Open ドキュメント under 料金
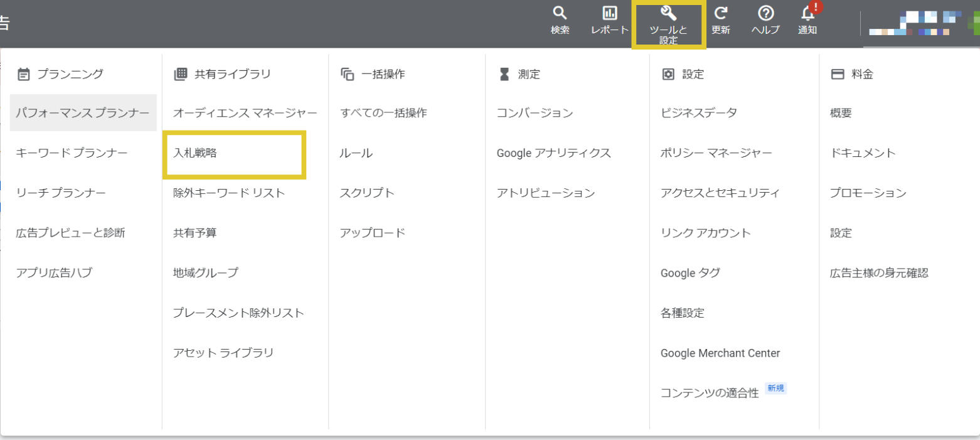The height and width of the screenshot is (440, 980). click(x=863, y=153)
